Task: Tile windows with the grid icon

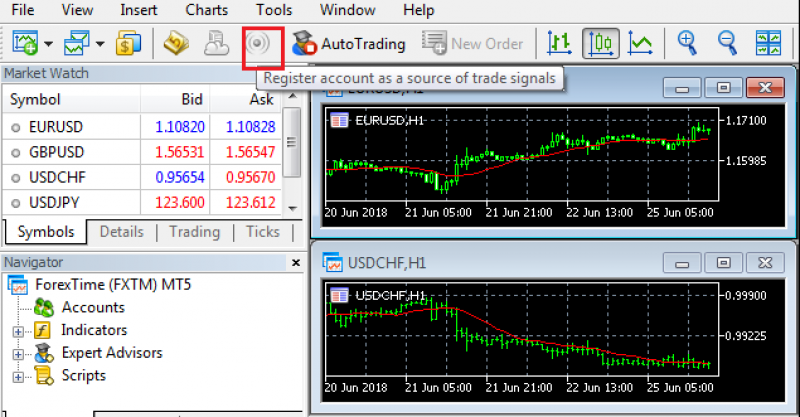Action: tap(768, 43)
